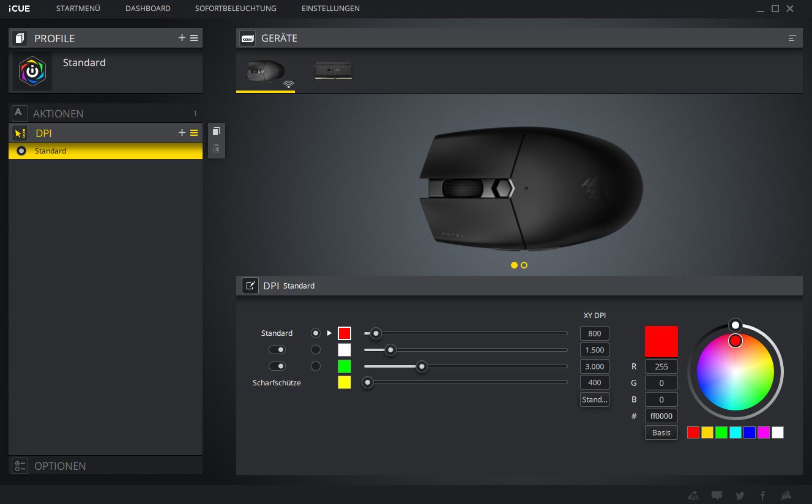Delete the DPI preset via trash icon

pyautogui.click(x=216, y=149)
